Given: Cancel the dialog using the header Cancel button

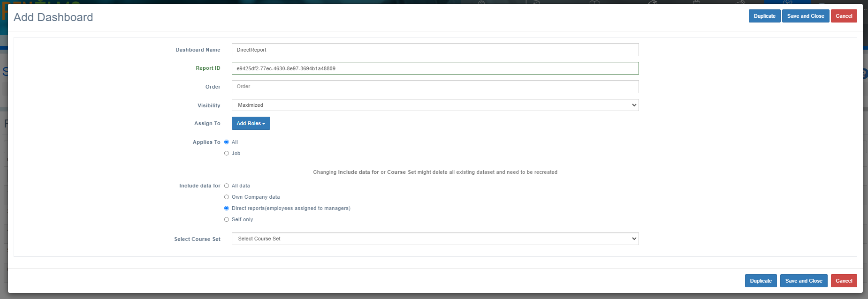Looking at the screenshot, I should click(844, 16).
